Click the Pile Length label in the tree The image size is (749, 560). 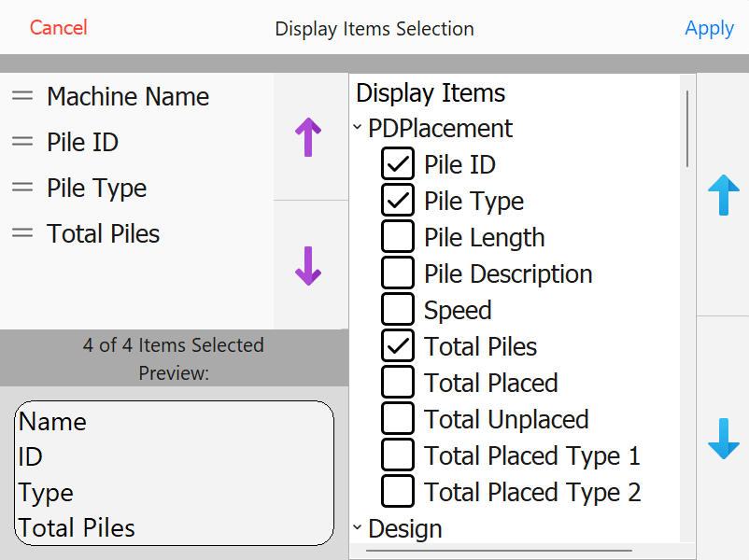(485, 237)
